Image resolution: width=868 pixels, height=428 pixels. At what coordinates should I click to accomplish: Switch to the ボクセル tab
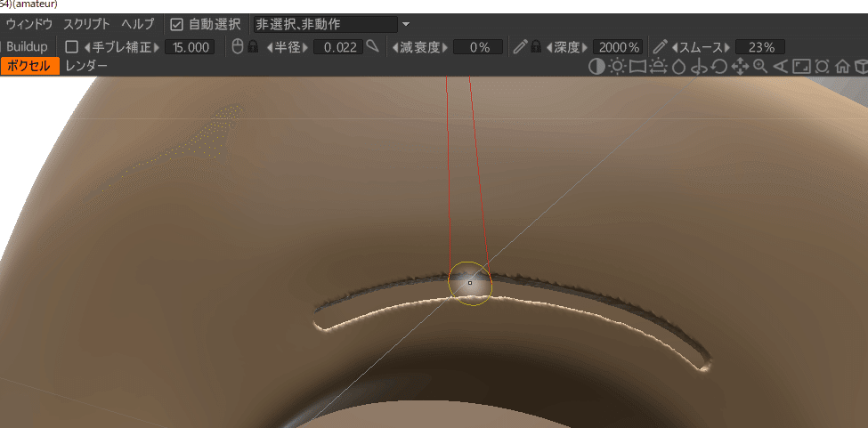click(x=30, y=67)
